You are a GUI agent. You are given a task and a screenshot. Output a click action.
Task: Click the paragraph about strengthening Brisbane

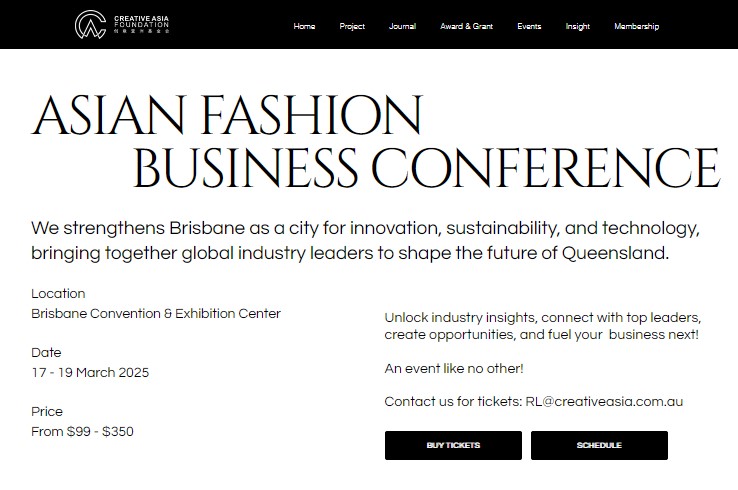[x=365, y=241]
